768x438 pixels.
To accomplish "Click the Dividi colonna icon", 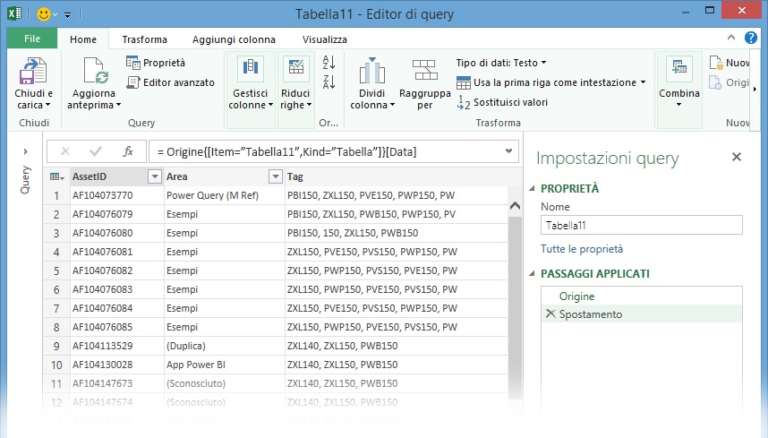I will (x=372, y=71).
